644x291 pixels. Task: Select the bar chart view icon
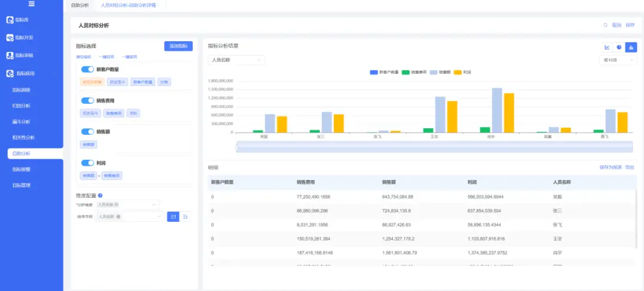631,47
